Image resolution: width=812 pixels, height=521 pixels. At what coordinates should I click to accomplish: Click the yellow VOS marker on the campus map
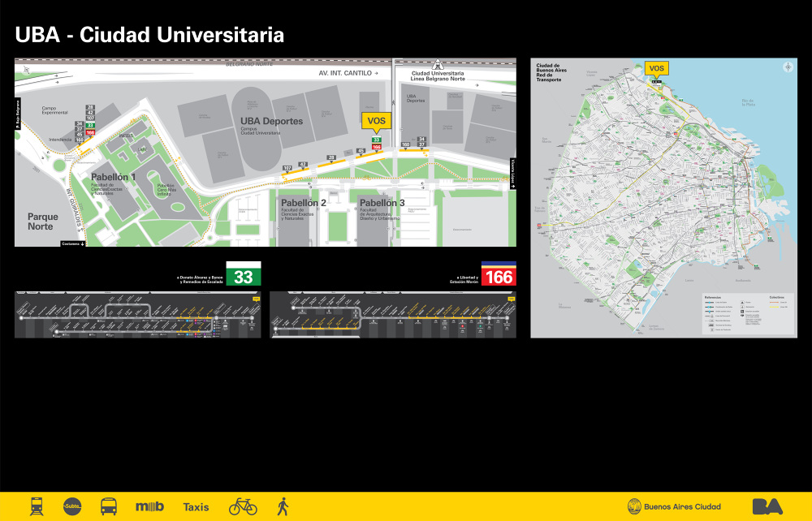(x=376, y=120)
